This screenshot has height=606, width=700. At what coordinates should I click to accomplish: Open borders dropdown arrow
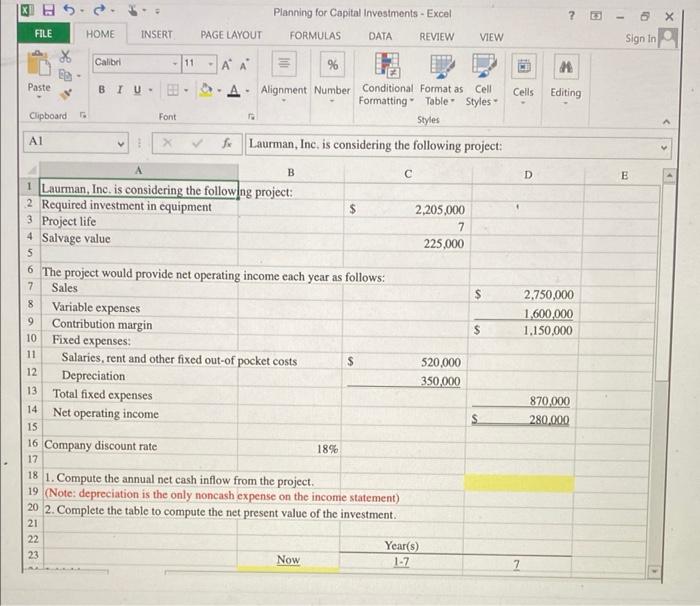pyautogui.click(x=186, y=91)
